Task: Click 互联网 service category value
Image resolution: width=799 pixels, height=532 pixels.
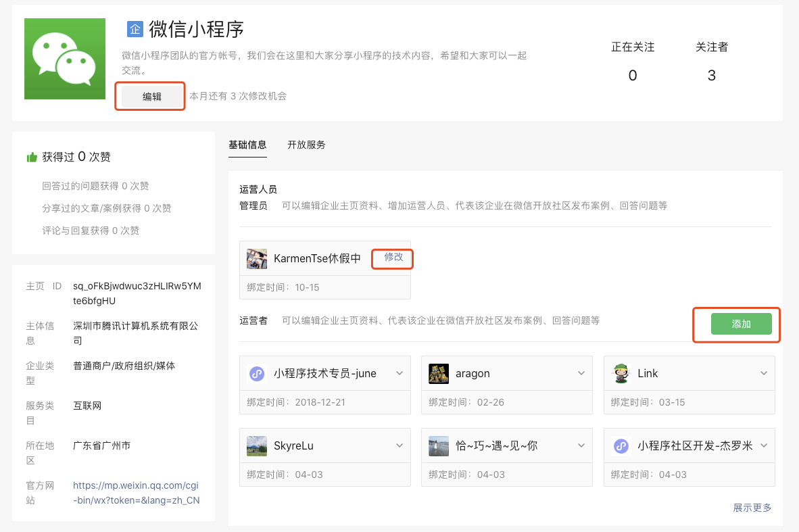Action: click(x=87, y=406)
